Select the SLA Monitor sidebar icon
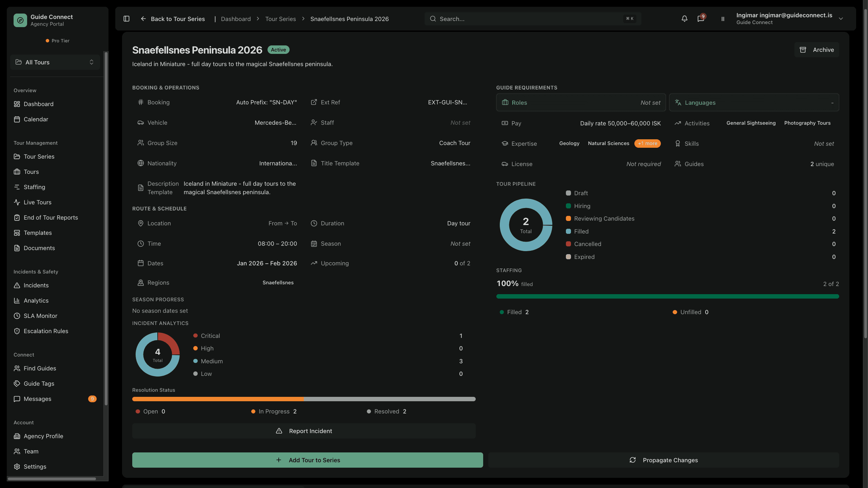This screenshot has height=488, width=868. click(17, 316)
